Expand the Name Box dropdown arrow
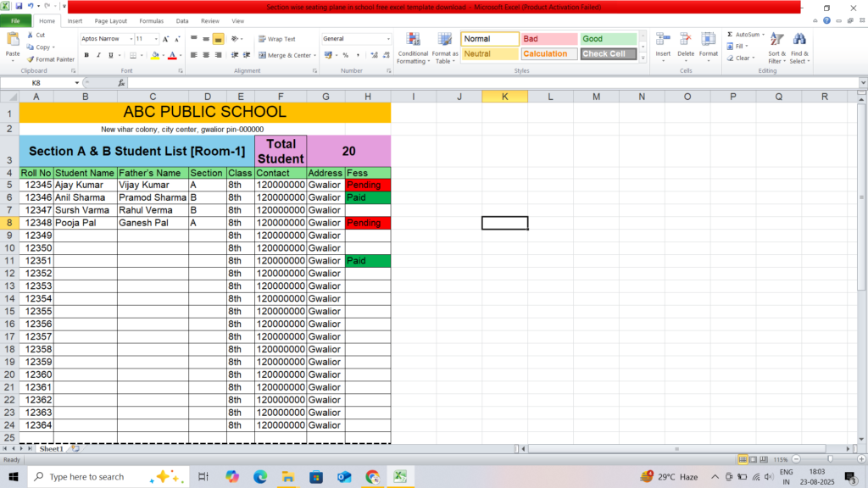The image size is (868, 488). [x=76, y=83]
